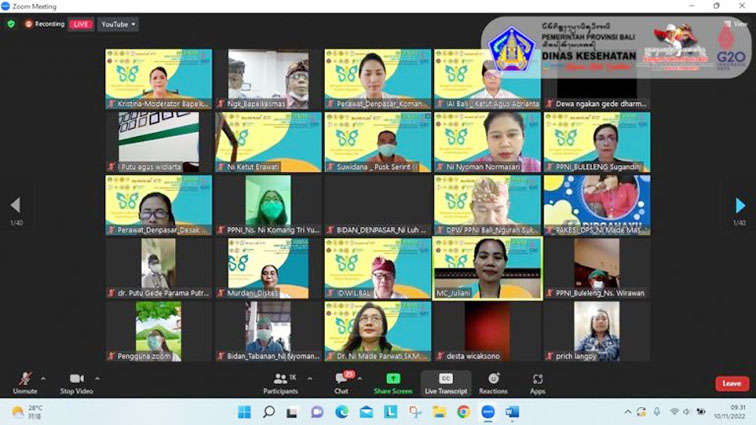
Task: Expand video options arrow beside Stop Video
Action: click(x=97, y=379)
